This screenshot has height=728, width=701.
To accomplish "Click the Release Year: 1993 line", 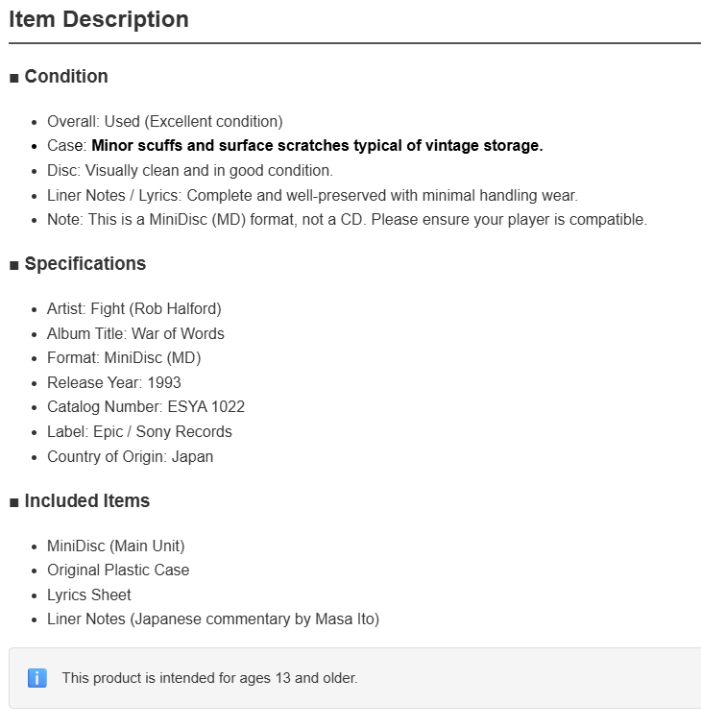I will pyautogui.click(x=113, y=382).
